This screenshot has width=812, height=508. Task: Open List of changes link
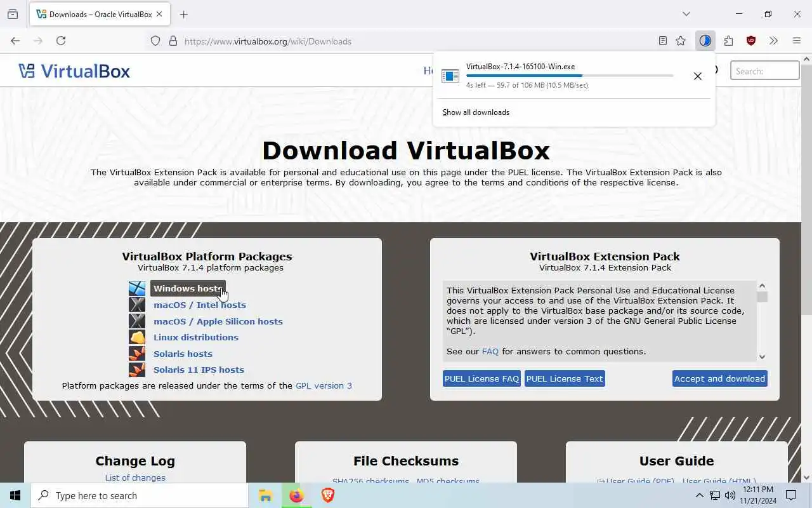click(135, 478)
